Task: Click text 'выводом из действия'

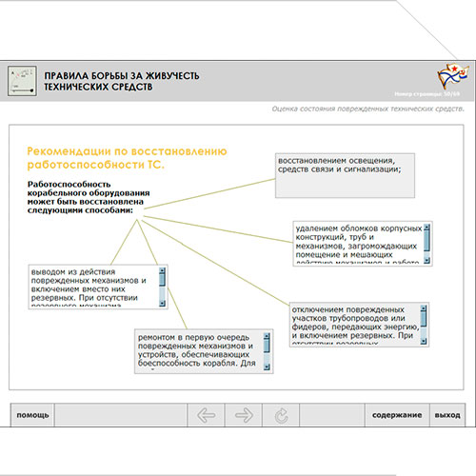Action: click(73, 272)
